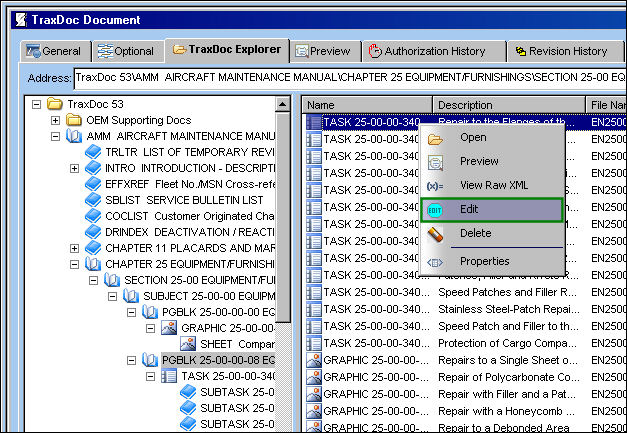The width and height of the screenshot is (627, 433).
Task: Click tree scrollbar up arrow
Action: pyautogui.click(x=283, y=104)
